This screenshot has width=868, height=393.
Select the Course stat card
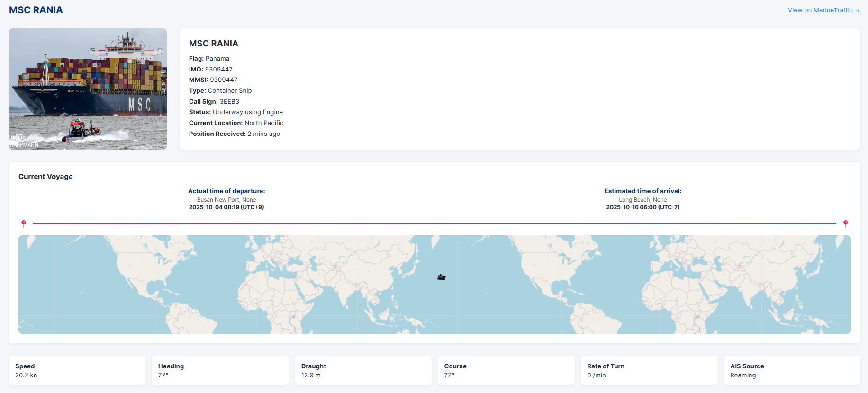(506, 370)
